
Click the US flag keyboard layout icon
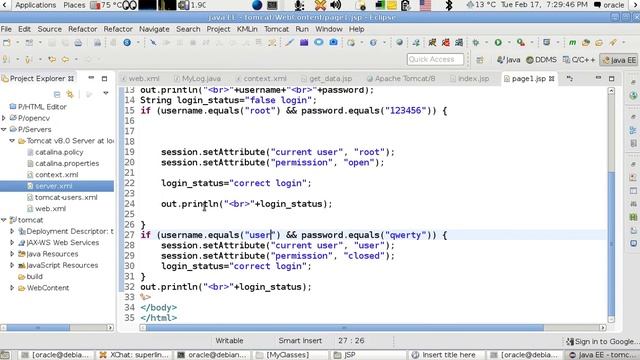click(425, 5)
